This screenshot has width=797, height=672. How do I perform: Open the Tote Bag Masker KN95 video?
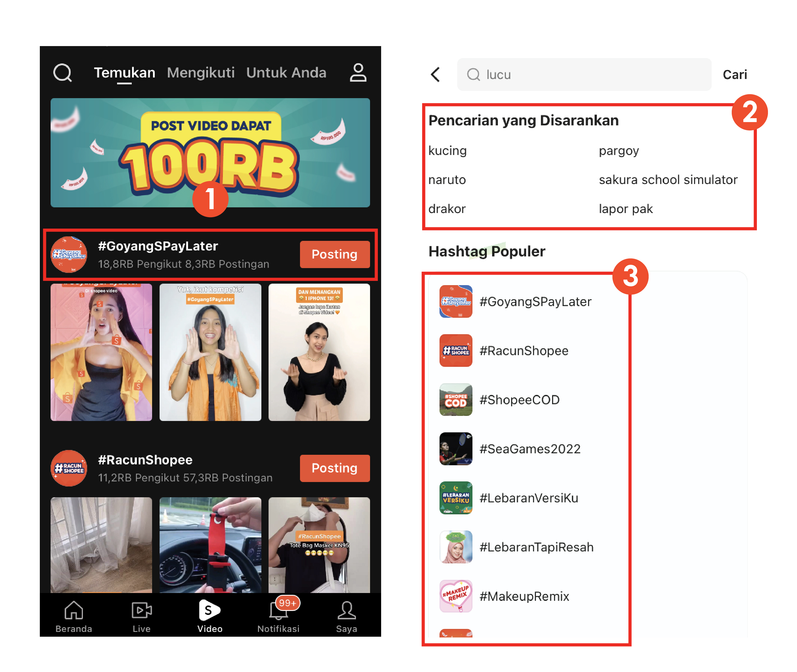pos(319,545)
